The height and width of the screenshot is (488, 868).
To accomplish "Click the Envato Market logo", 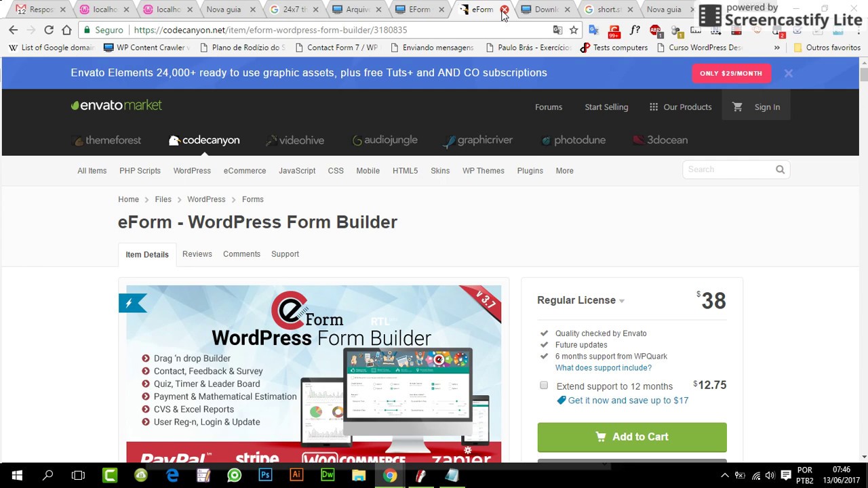I will point(117,106).
